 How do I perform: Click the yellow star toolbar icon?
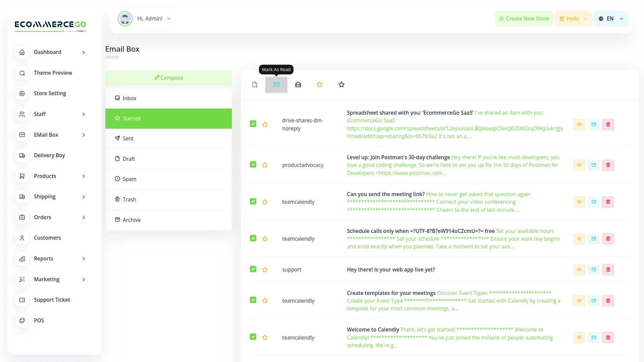[320, 85]
